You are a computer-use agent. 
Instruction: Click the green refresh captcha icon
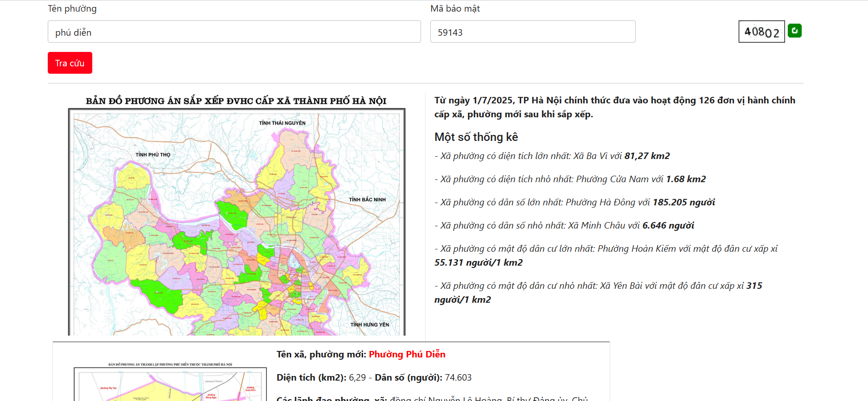pyautogui.click(x=794, y=31)
